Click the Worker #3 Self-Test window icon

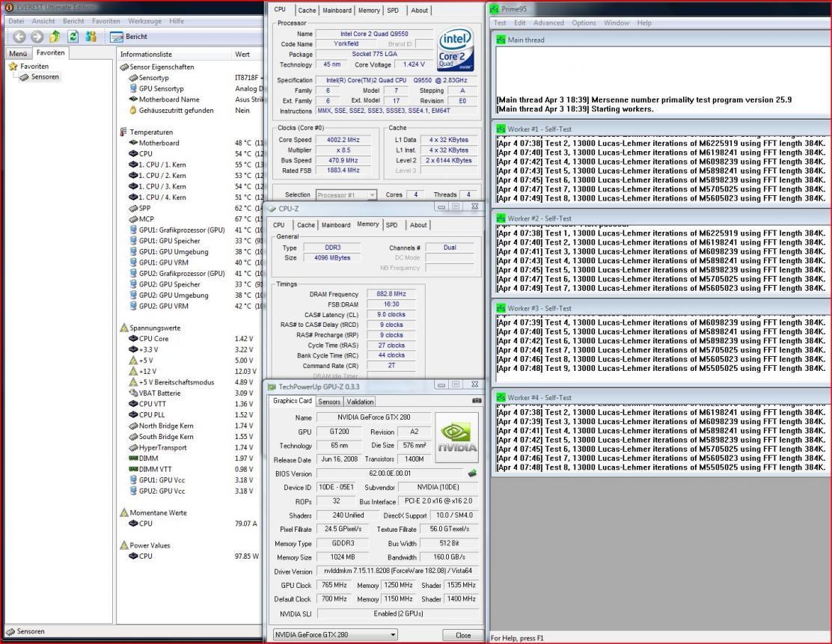(x=501, y=308)
